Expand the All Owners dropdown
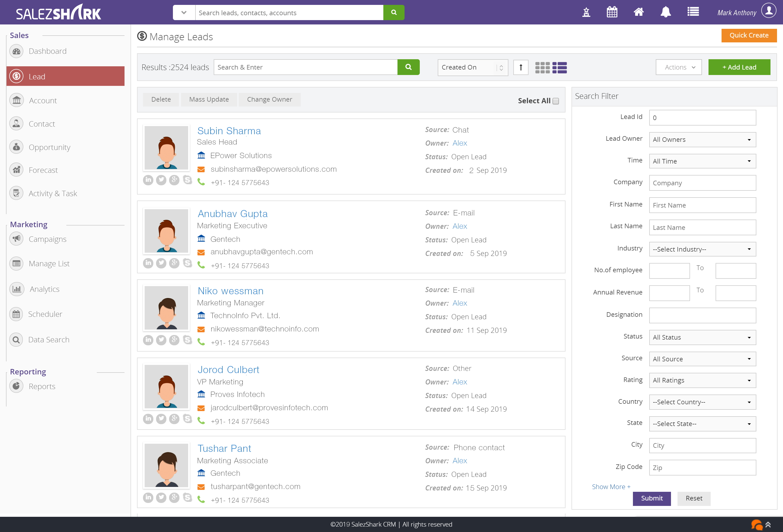Viewport: 783px width, 532px height. pos(702,139)
